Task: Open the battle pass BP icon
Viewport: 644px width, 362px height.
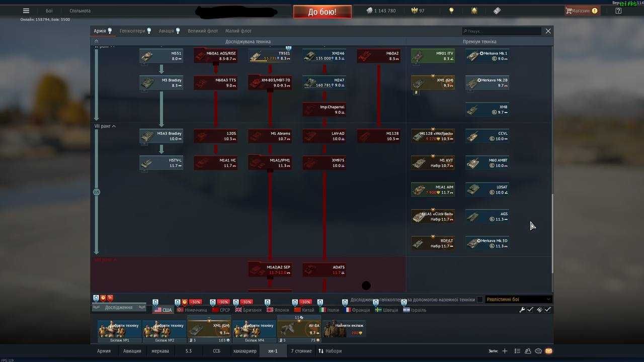Action: click(497, 11)
